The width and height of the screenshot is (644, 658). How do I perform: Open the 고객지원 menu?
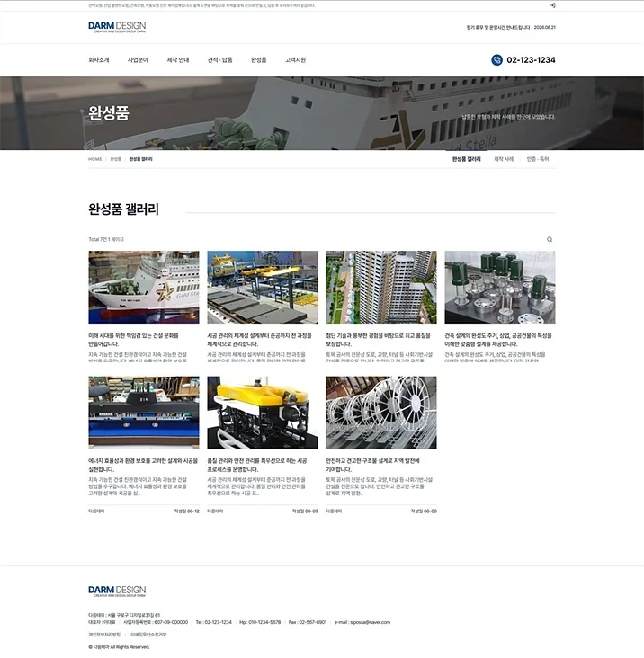(x=296, y=60)
